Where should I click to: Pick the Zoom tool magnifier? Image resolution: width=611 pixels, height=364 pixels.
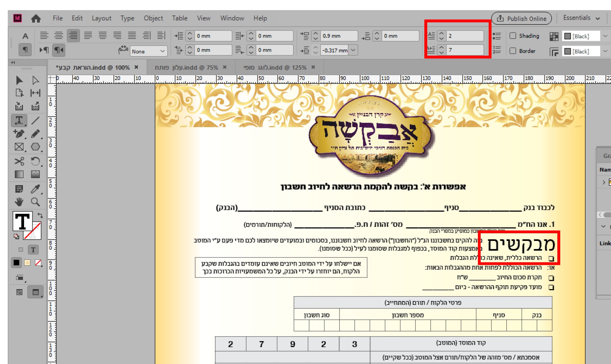click(x=35, y=202)
